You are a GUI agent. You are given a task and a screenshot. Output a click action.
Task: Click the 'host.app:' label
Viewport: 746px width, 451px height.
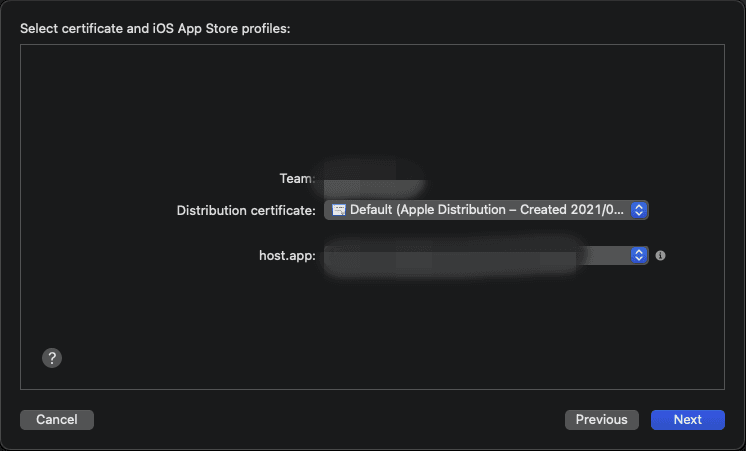tap(287, 255)
